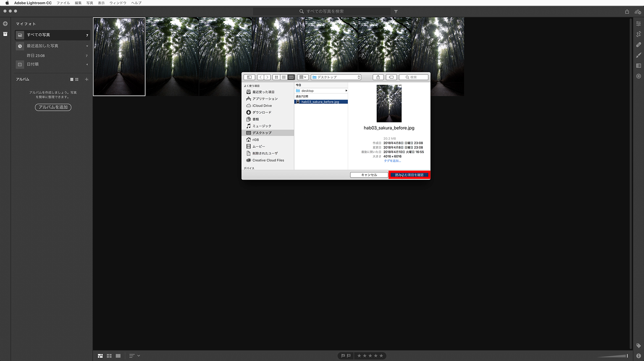Click the file dialog share button
This screenshot has height=361, width=644.
pos(378,77)
